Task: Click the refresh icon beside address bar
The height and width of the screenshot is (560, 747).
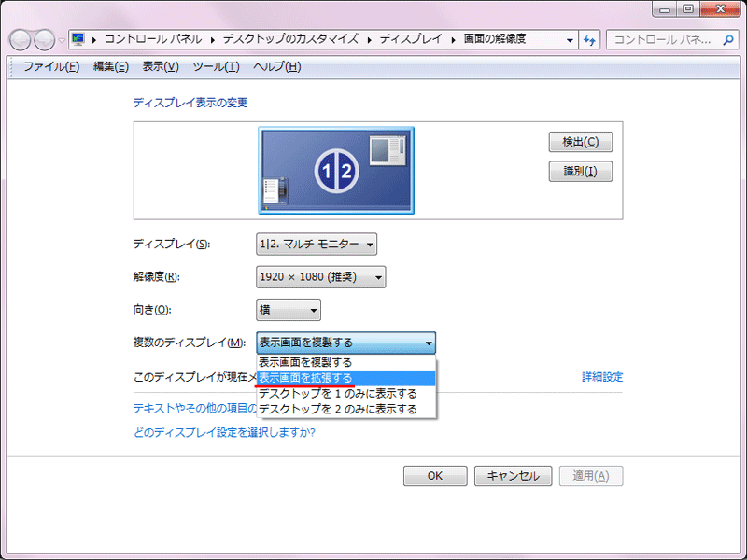Action: (589, 40)
